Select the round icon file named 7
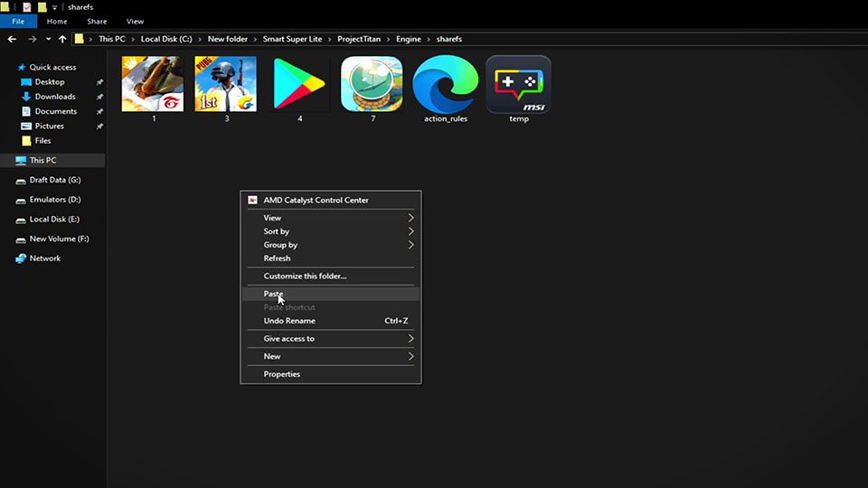Viewport: 868px width, 488px height. (372, 89)
